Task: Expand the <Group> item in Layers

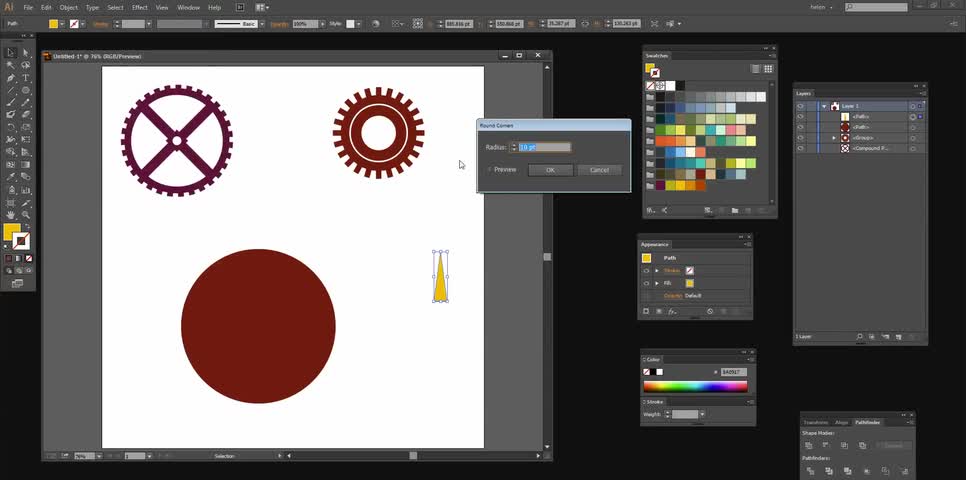Action: click(834, 138)
